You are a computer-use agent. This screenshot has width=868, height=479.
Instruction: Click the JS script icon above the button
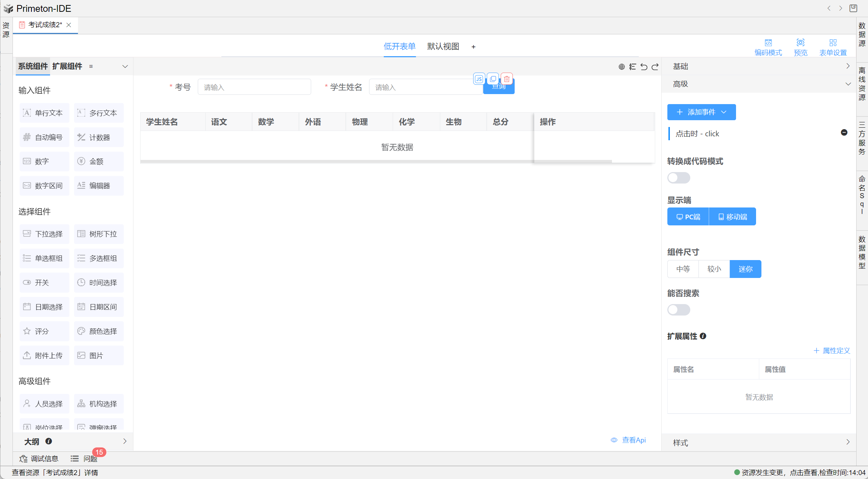[x=479, y=79]
